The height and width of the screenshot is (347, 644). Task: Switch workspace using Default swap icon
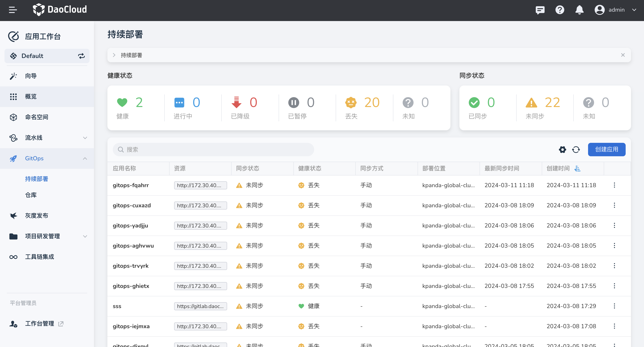click(81, 56)
